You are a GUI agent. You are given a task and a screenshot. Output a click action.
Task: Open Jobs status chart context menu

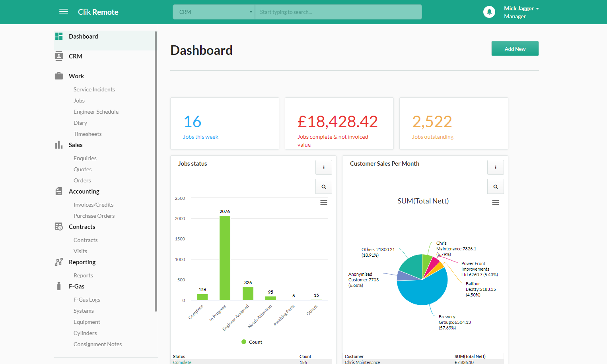tap(324, 203)
